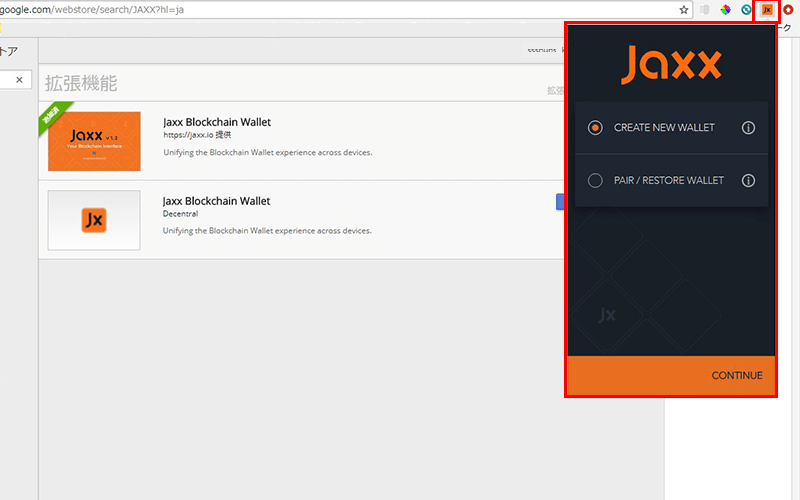Open Jaxx Blockchain Wallet by jaxx.io title
800x500 pixels.
click(x=217, y=122)
